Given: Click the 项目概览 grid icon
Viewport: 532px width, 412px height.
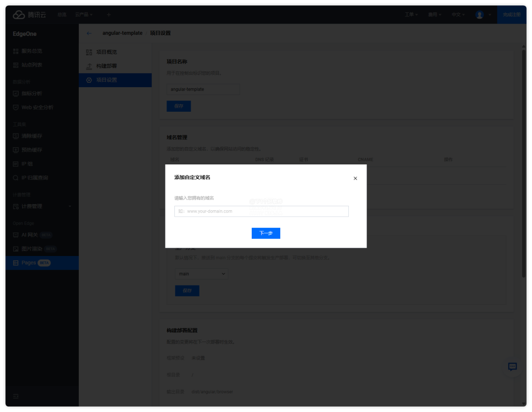Looking at the screenshot, I should coord(89,52).
